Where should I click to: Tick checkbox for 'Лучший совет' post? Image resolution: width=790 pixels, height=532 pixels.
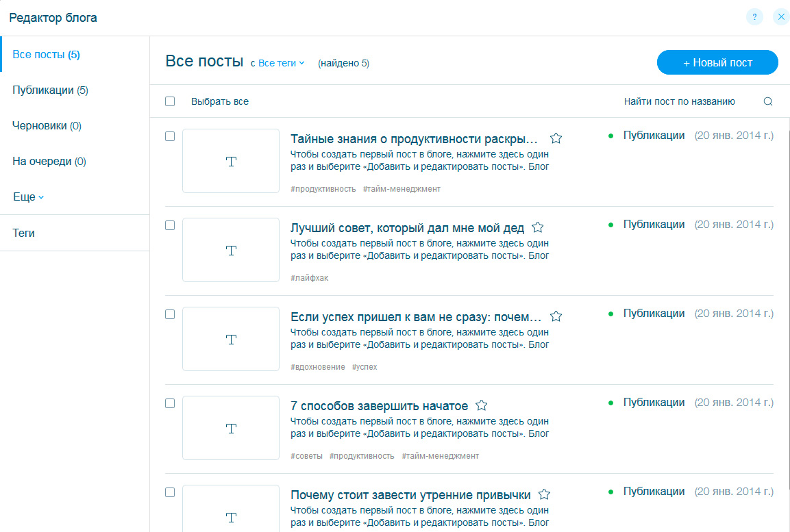coord(170,225)
